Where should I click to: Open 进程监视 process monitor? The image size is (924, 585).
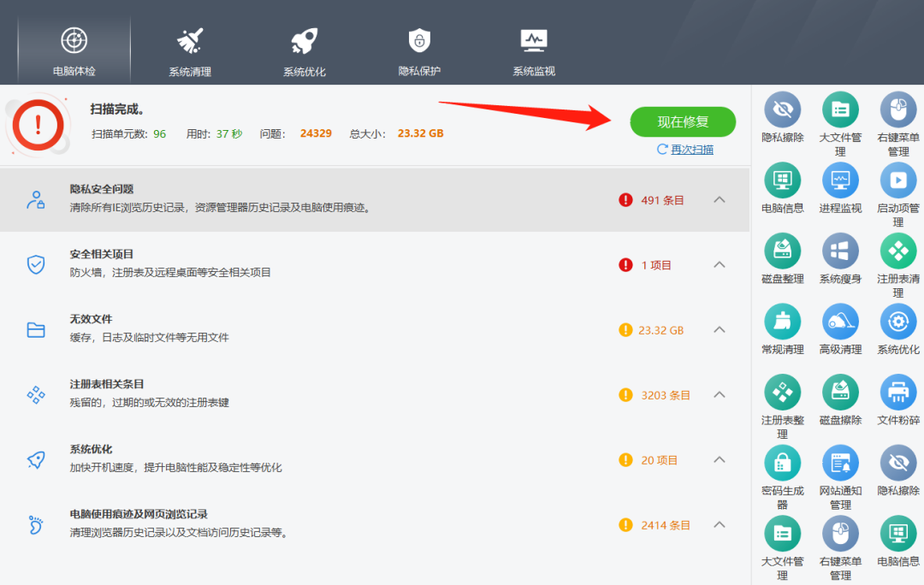click(x=840, y=182)
